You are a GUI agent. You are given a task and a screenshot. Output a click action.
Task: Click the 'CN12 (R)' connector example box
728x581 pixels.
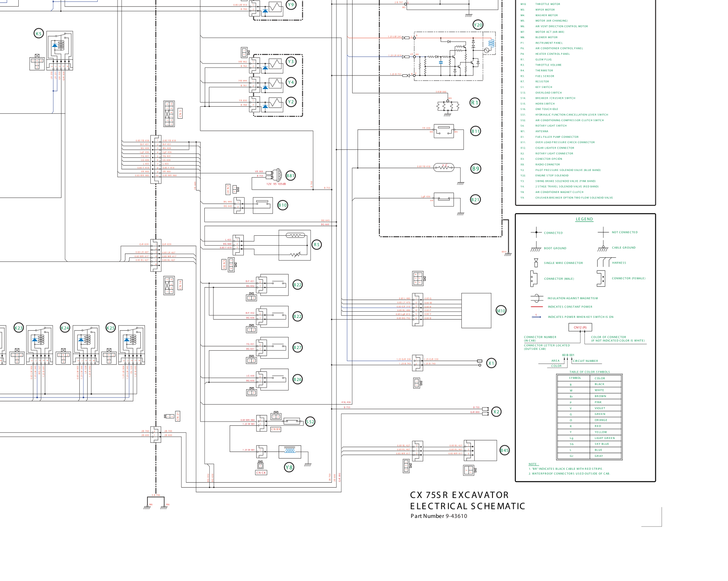tap(580, 327)
